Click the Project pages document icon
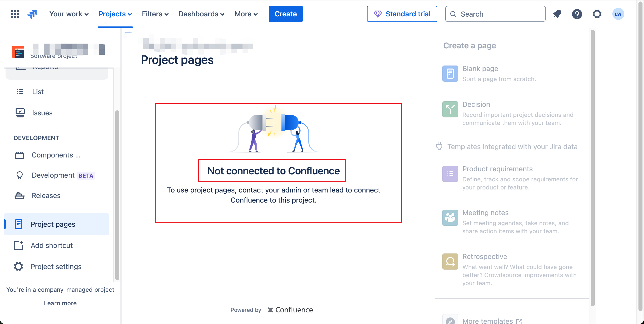 19,224
